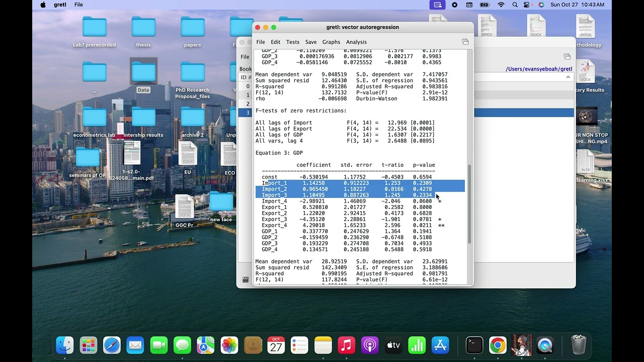Open Calendar showing Oct 27
The height and width of the screenshot is (362, 644).
[276, 345]
